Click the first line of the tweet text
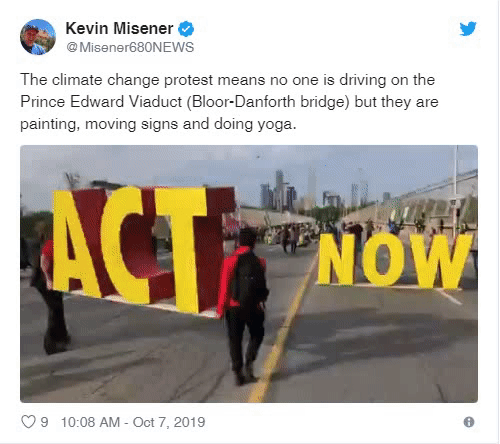500x444 pixels. tap(228, 80)
